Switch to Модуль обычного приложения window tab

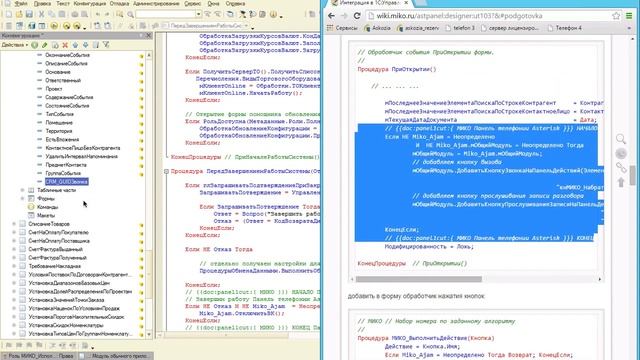[x=116, y=356]
